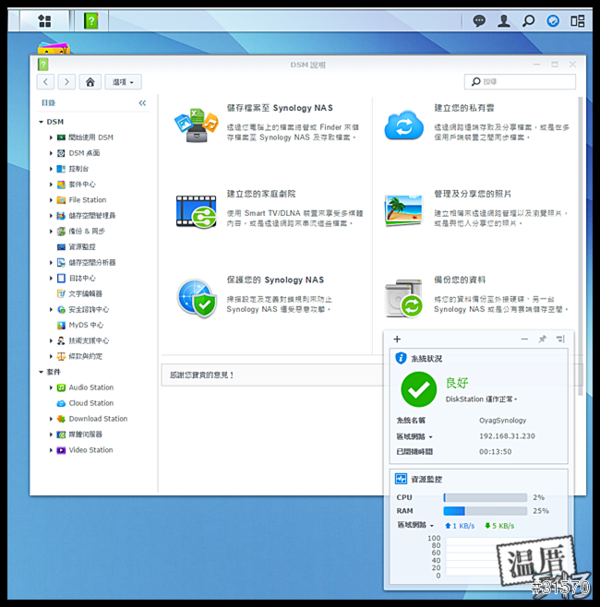Pin the widget panel
This screenshot has height=607, width=600.
542,339
